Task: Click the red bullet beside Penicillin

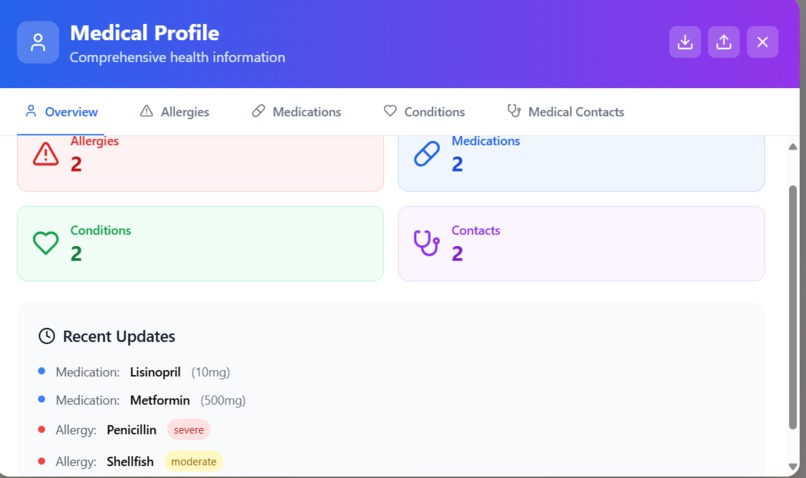Action: pyautogui.click(x=42, y=429)
